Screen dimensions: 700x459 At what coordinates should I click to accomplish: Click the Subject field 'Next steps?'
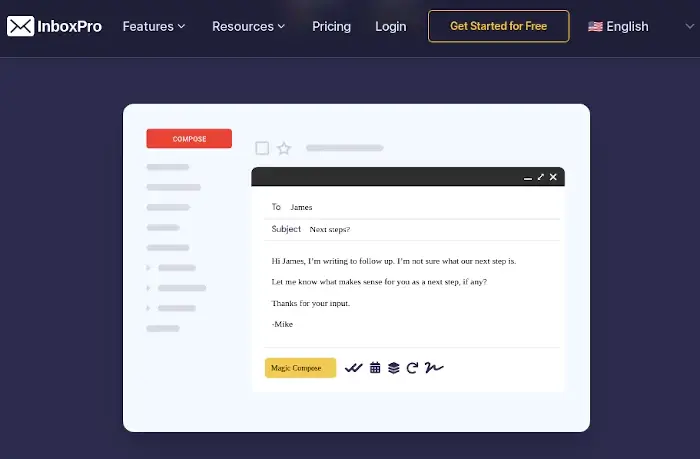click(x=412, y=229)
